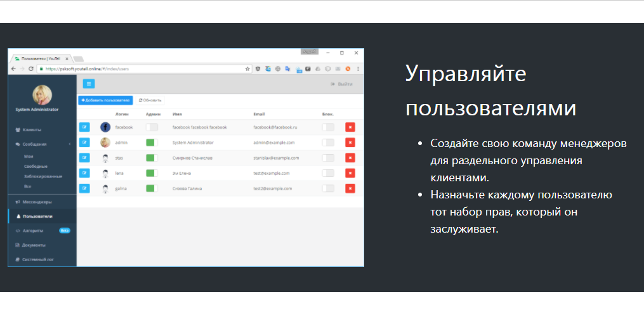
Task: Select Мои messages submenu
Action: pos(29,157)
